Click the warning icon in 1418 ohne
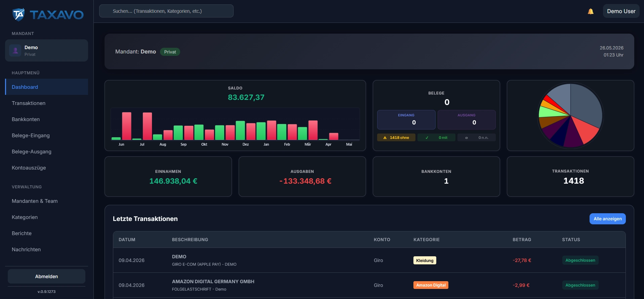This screenshot has height=299, width=644. click(385, 138)
